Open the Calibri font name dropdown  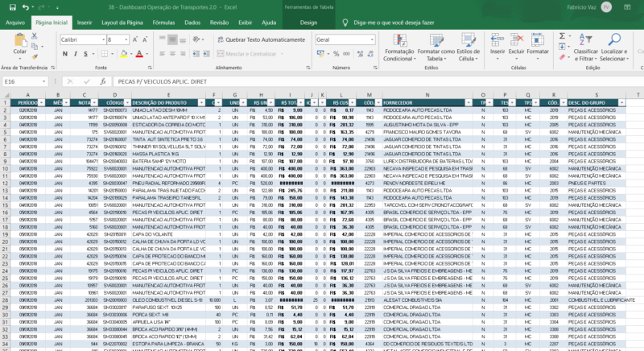(x=103, y=39)
